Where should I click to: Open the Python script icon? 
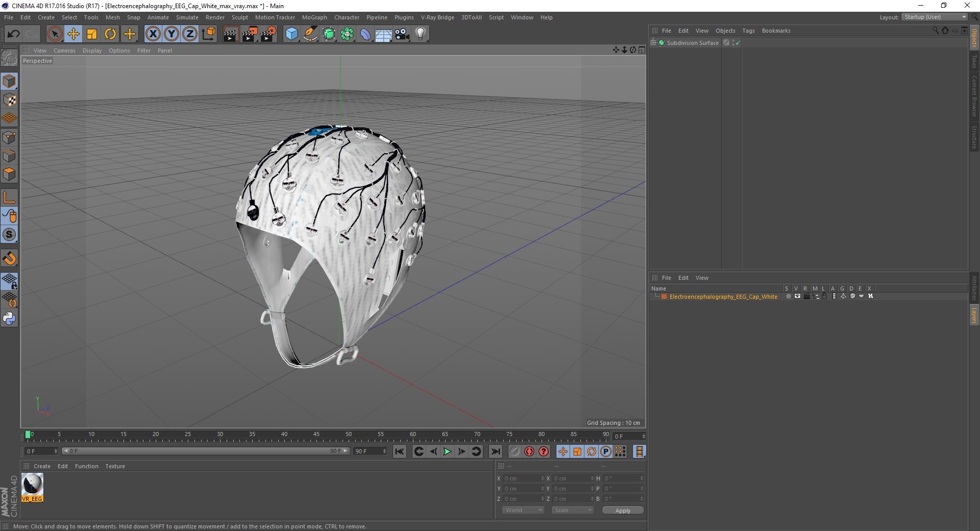[9, 319]
